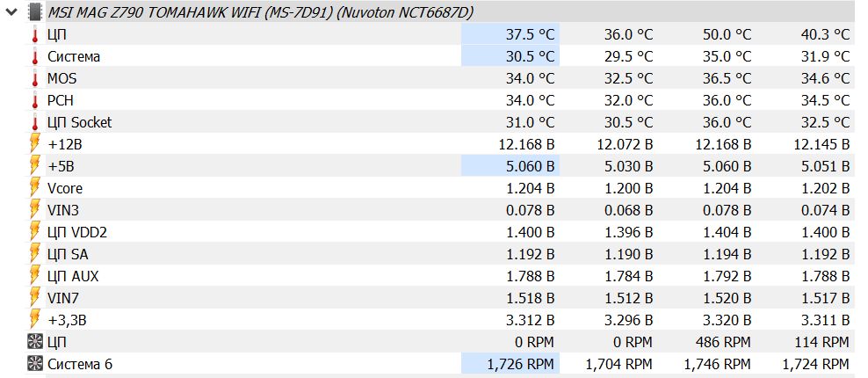The height and width of the screenshot is (378, 868).
Task: Click the PCH average value 34.5 °C
Action: tap(825, 101)
